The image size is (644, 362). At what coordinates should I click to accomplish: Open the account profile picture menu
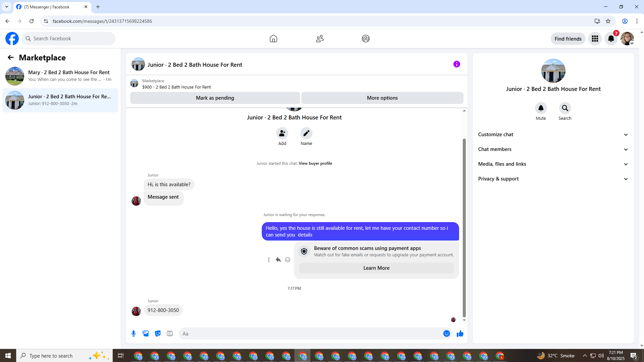[x=627, y=39]
